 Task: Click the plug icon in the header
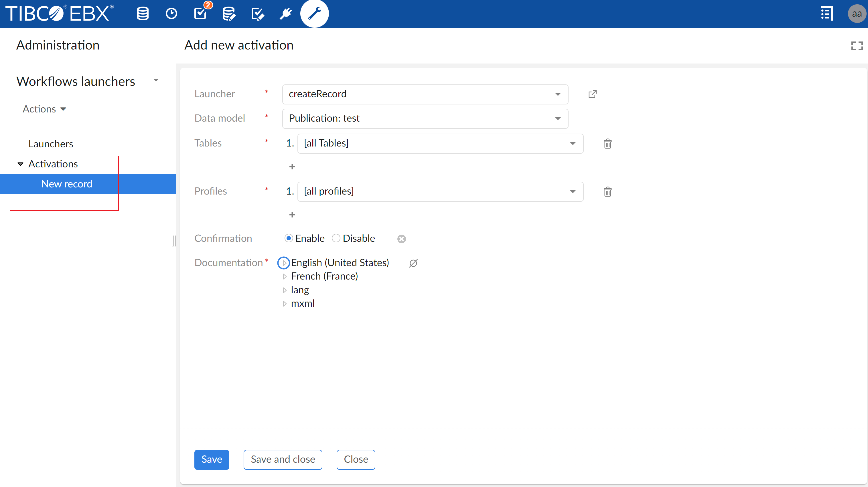coord(286,14)
